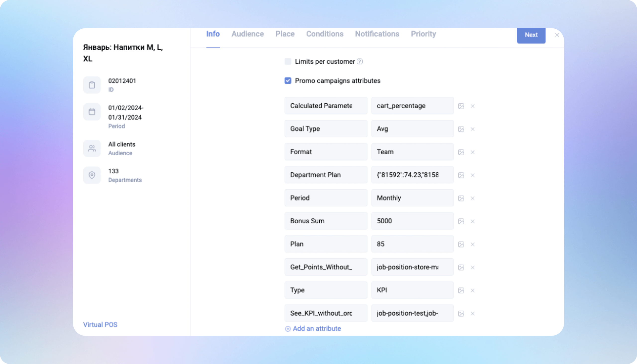Click the help icon near Limits per customer

360,62
